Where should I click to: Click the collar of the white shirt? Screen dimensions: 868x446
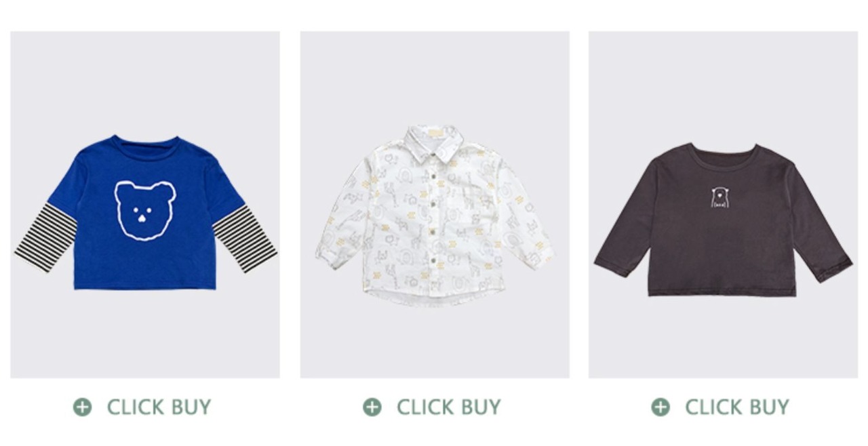click(x=434, y=142)
